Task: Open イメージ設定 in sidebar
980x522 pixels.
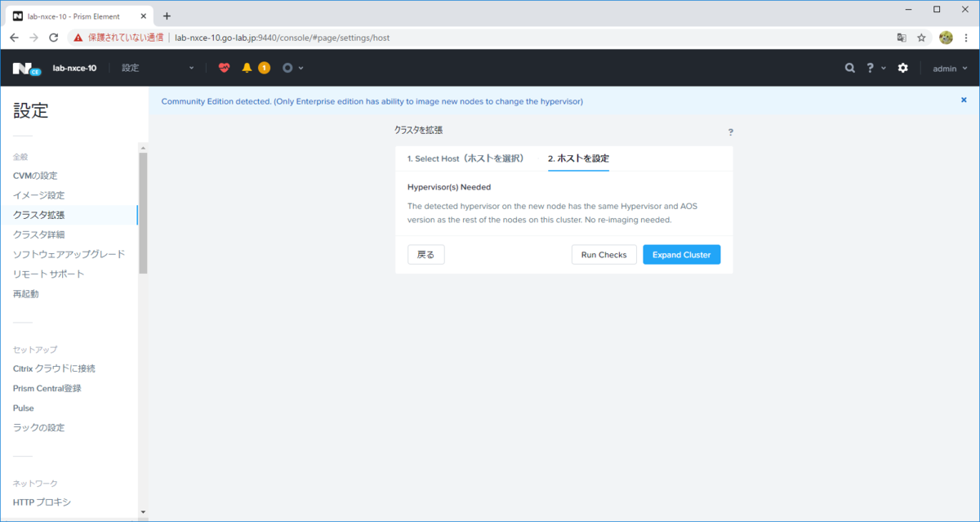Action: coord(38,195)
